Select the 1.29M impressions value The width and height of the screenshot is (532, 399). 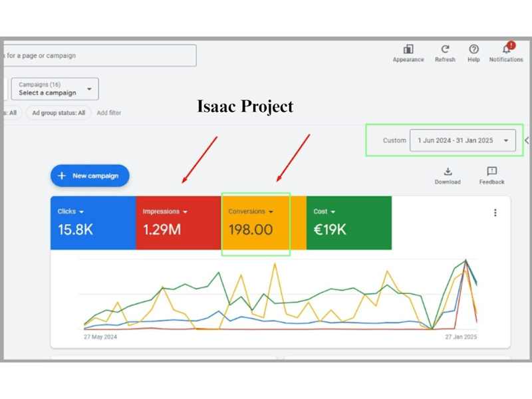coord(162,229)
